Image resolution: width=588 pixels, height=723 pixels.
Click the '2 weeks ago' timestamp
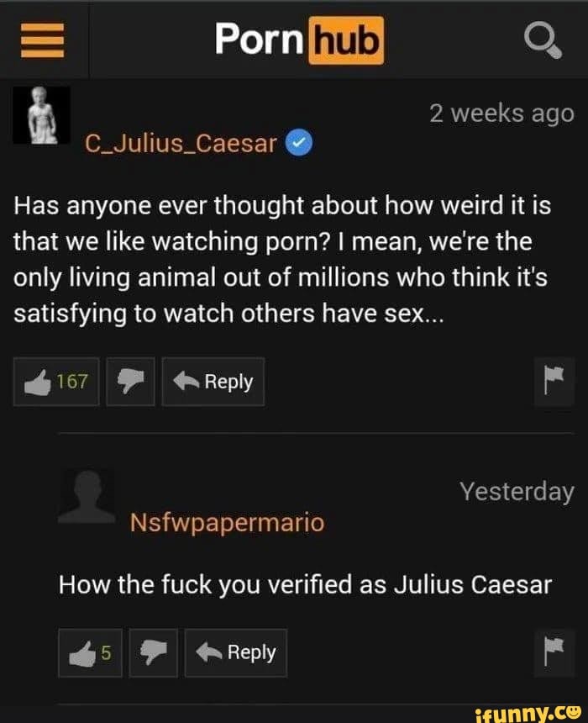501,113
